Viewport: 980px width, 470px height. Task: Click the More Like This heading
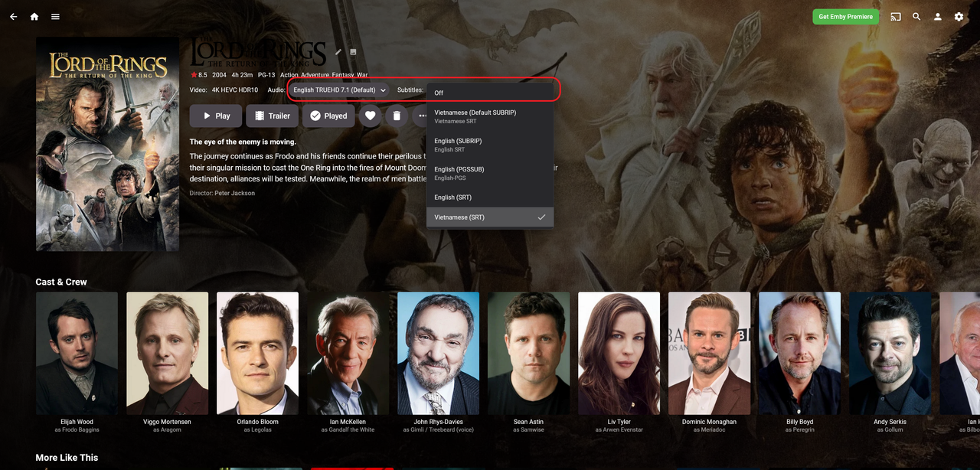[x=67, y=458]
